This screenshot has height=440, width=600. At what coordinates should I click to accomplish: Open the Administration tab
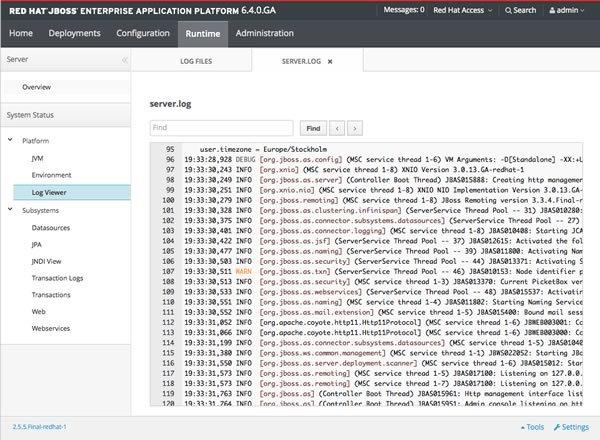click(x=271, y=33)
